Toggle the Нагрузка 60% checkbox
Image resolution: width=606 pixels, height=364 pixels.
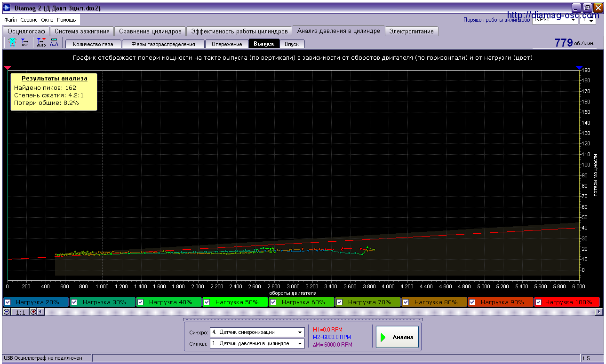[273, 302]
